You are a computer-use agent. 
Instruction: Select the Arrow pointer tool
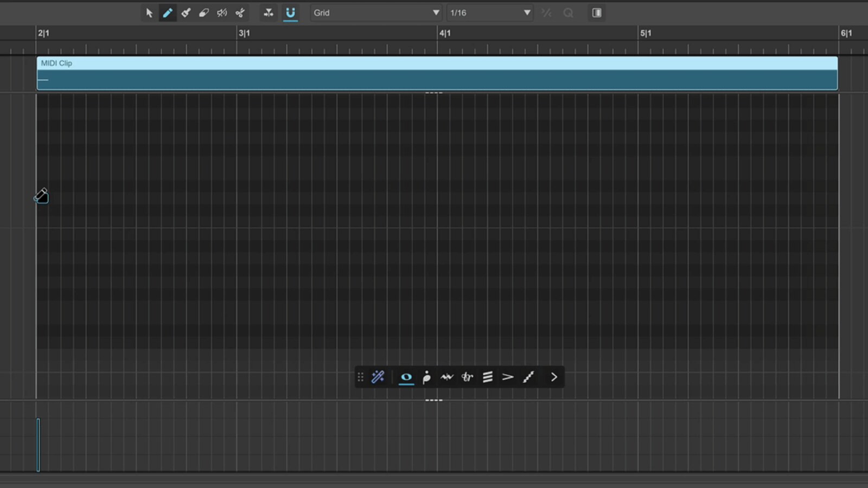coord(149,12)
